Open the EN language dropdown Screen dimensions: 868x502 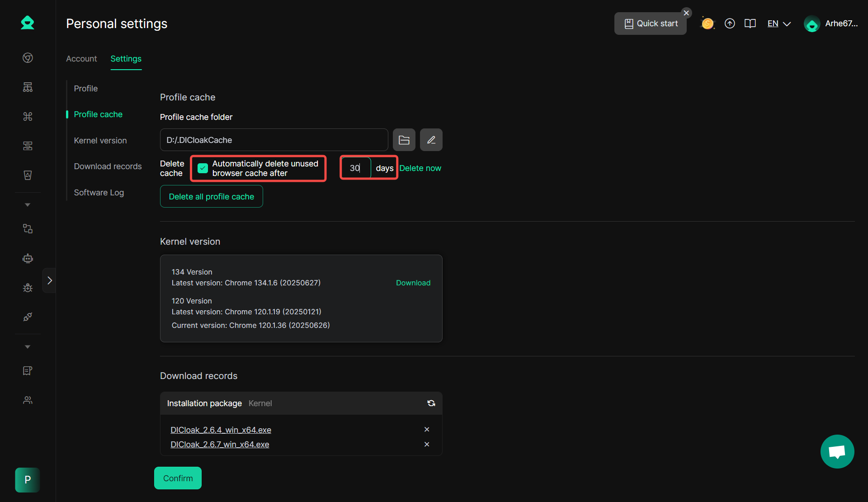[x=779, y=24]
